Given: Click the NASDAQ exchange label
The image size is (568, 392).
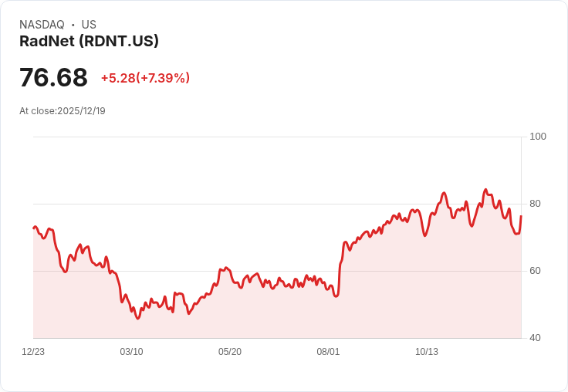Looking at the screenshot, I should pyautogui.click(x=42, y=25).
